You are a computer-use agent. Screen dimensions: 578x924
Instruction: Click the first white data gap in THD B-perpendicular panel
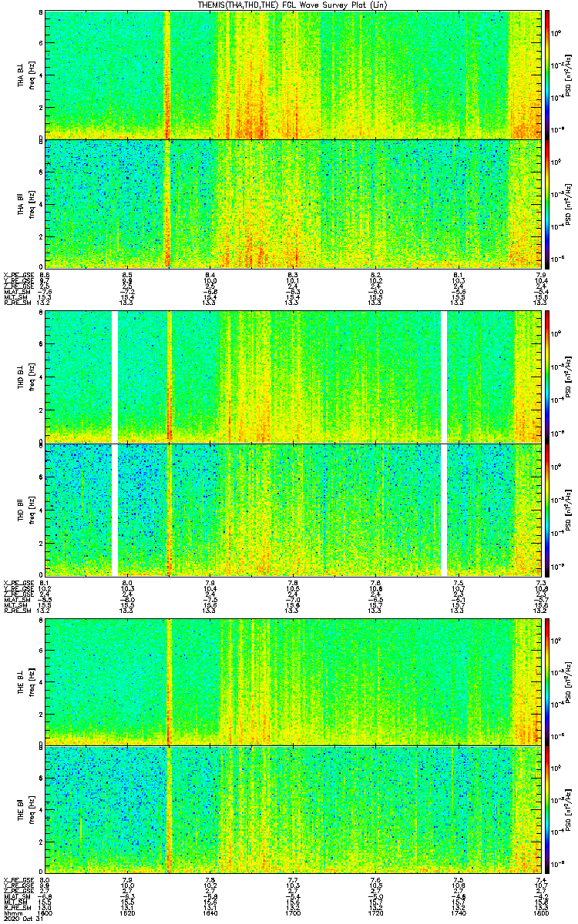[116, 377]
